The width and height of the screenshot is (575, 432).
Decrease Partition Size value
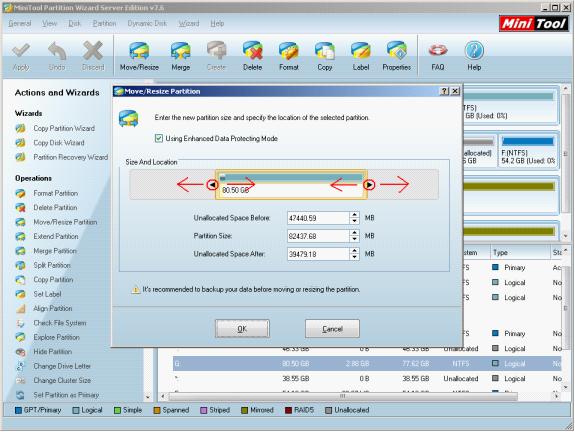pyautogui.click(x=354, y=239)
